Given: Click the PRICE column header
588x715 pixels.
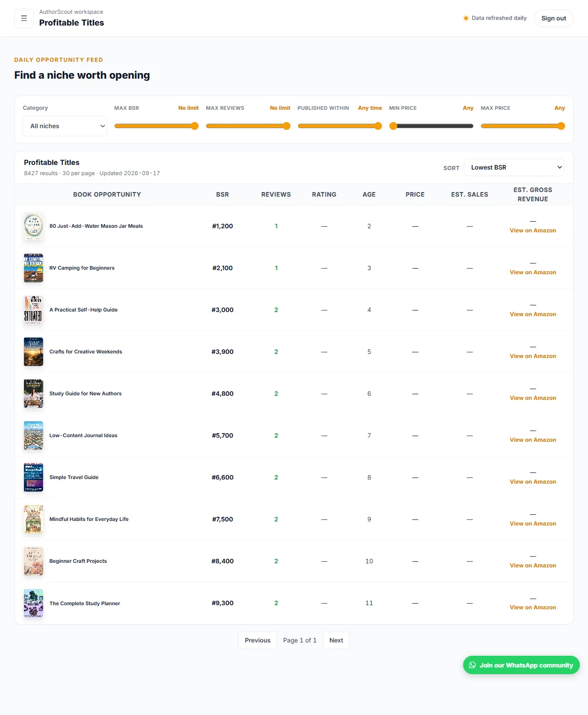Looking at the screenshot, I should tap(415, 195).
